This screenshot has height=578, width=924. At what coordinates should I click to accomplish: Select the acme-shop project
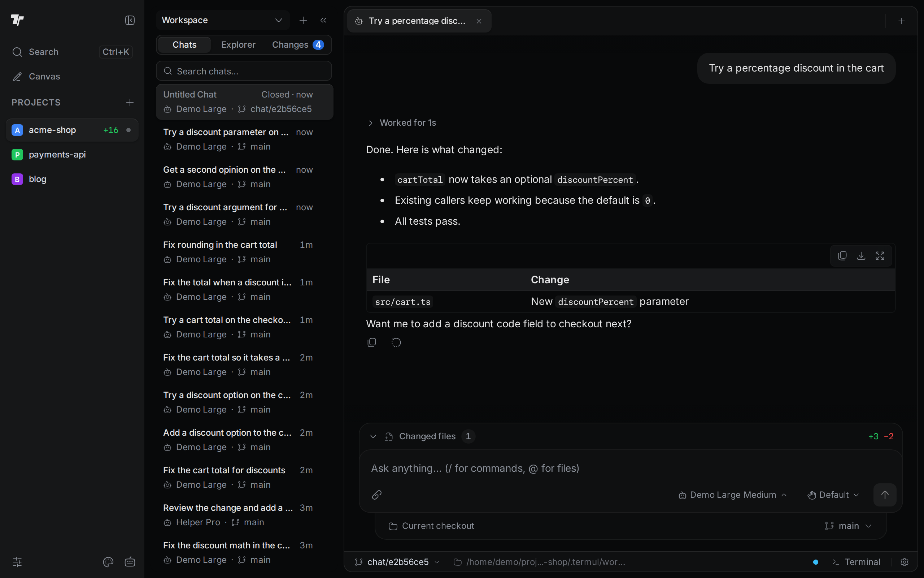(x=72, y=130)
